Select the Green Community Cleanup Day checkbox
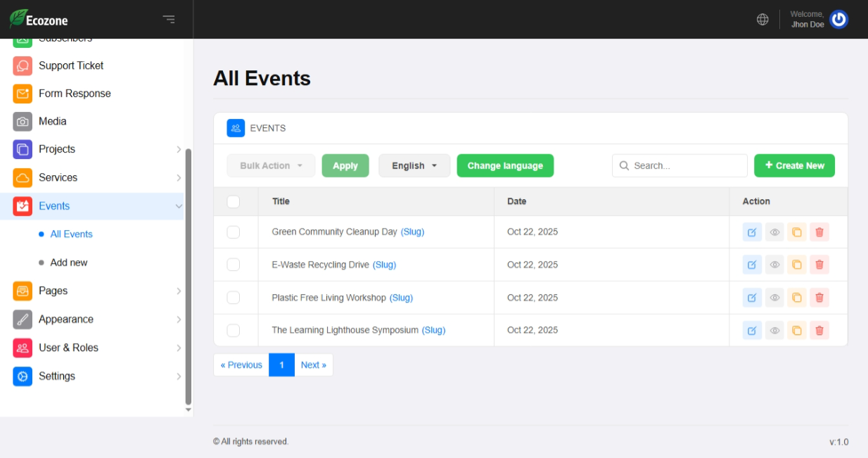The height and width of the screenshot is (458, 868). tap(234, 232)
